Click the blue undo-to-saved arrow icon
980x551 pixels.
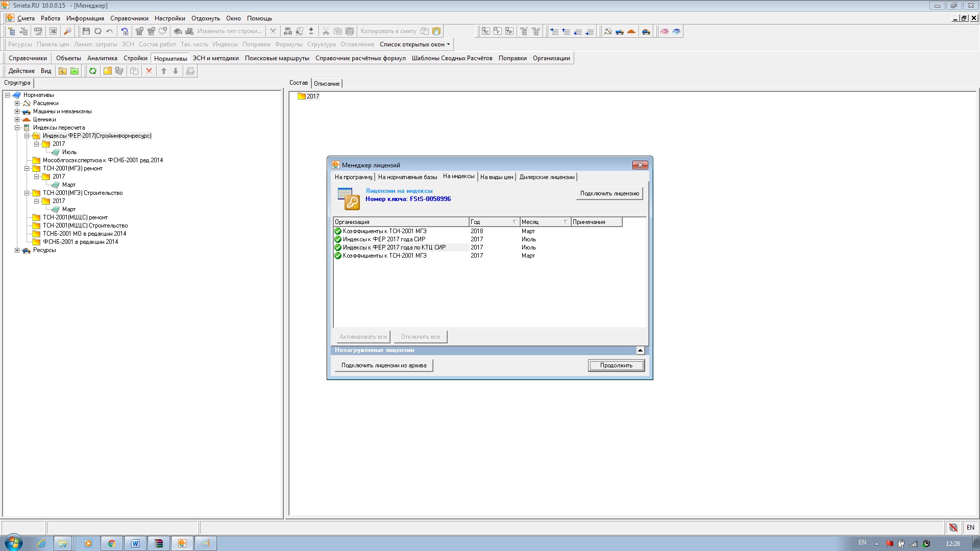pos(125,31)
